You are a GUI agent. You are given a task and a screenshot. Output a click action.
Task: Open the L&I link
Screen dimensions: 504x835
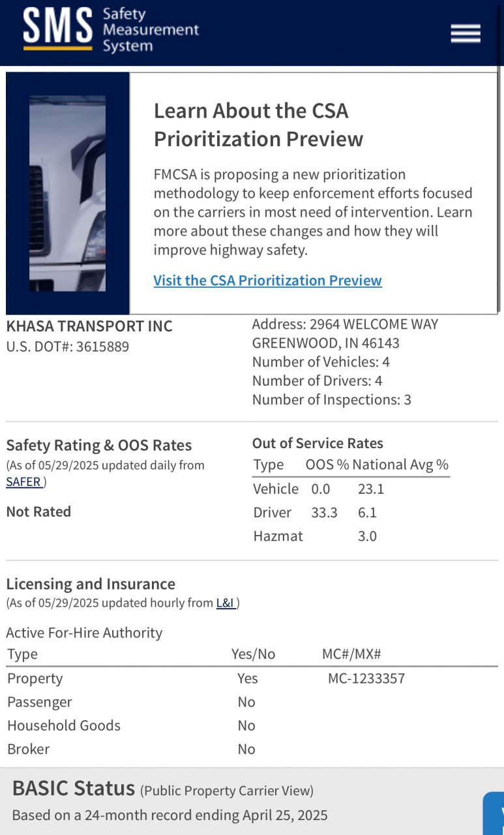[226, 603]
